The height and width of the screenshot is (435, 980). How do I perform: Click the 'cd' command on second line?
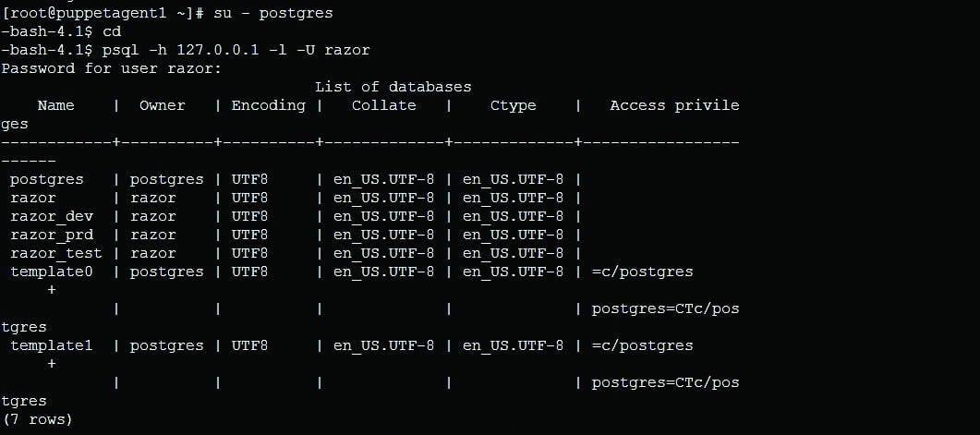click(111, 31)
